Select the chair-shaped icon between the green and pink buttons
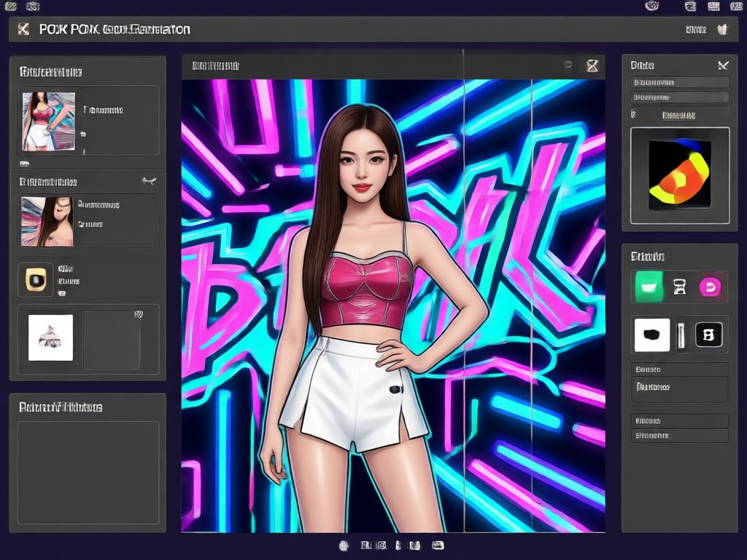Image resolution: width=747 pixels, height=560 pixels. 679,287
